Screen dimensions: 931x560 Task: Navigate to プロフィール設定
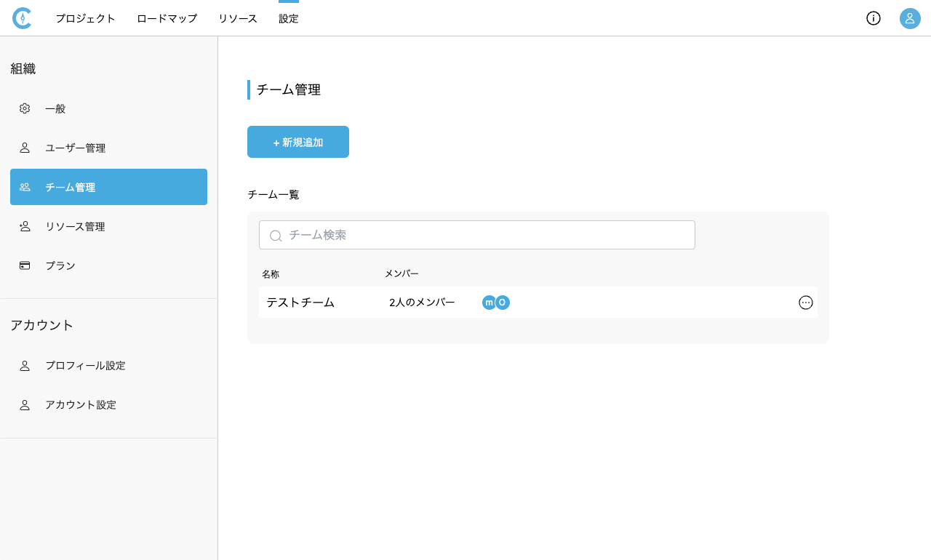85,365
